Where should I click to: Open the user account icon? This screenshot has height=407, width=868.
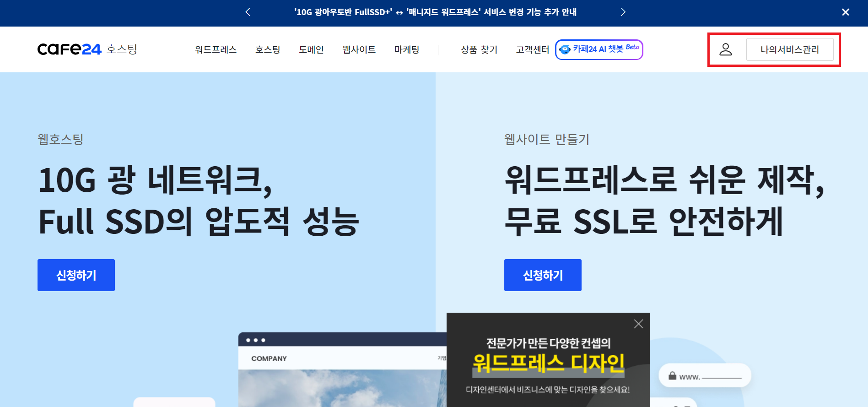click(x=726, y=49)
